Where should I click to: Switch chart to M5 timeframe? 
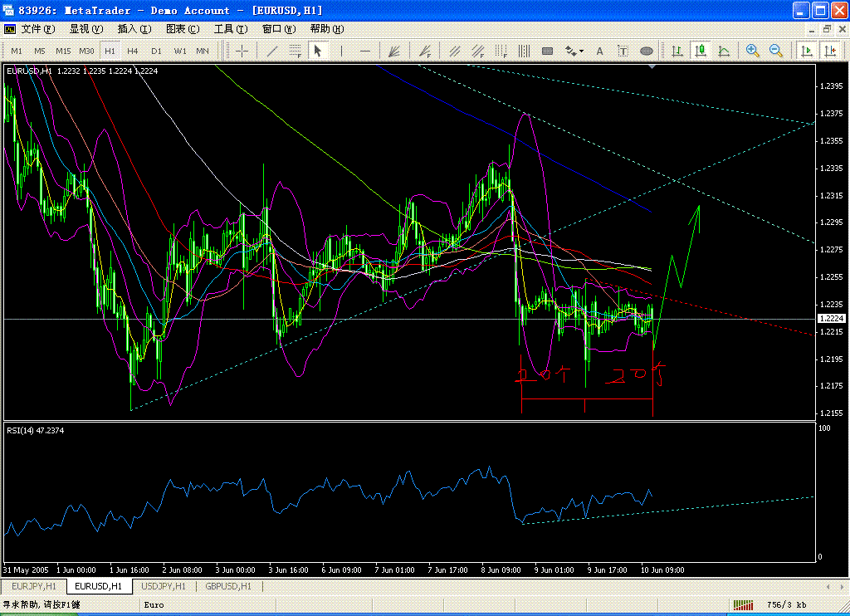tap(40, 51)
